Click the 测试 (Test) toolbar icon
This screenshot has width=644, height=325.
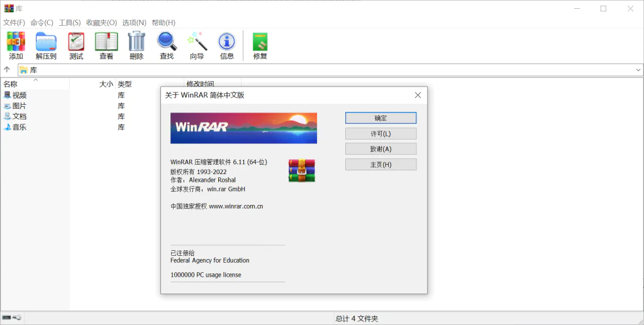click(x=76, y=41)
